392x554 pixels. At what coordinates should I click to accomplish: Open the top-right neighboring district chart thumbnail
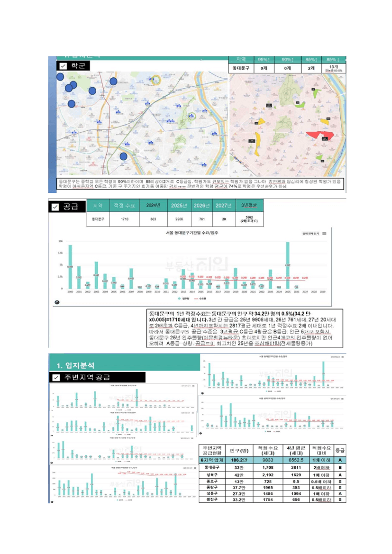tap(273, 374)
